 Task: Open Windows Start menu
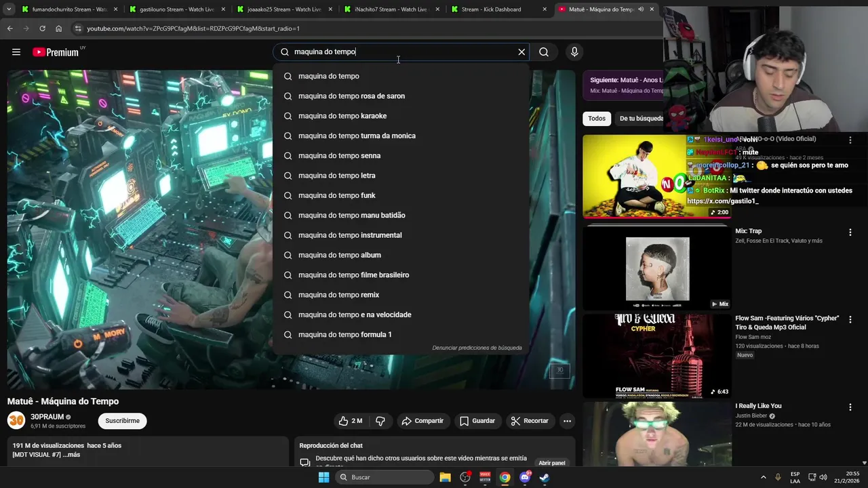point(323,477)
